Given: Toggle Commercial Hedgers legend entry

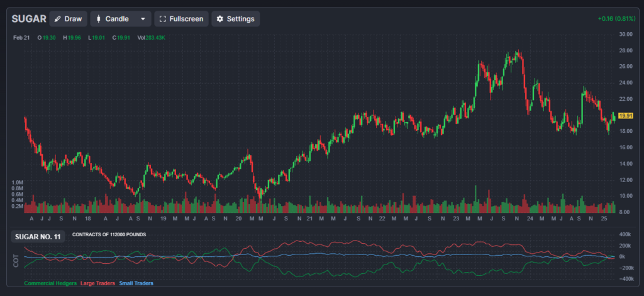Looking at the screenshot, I should tap(50, 283).
